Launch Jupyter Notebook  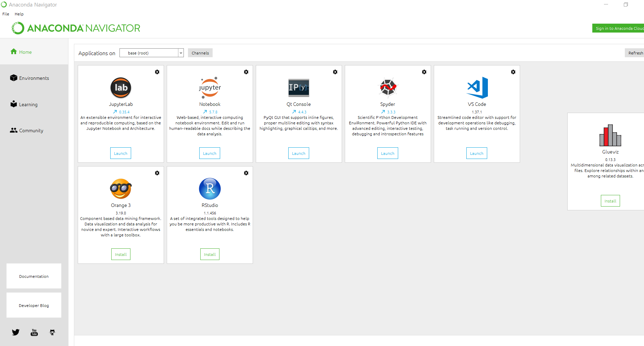click(210, 153)
